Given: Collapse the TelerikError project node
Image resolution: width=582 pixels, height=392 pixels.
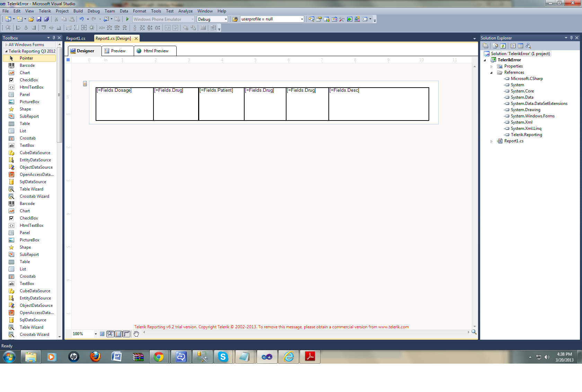Looking at the screenshot, I should [485, 60].
